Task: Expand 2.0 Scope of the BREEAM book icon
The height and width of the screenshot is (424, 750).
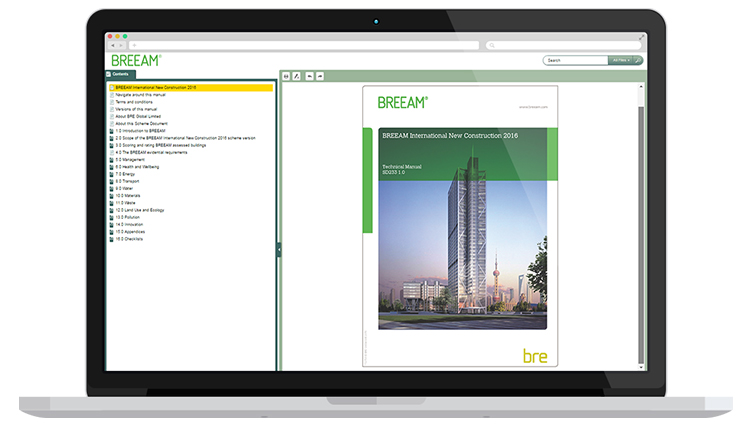Action: (x=112, y=138)
